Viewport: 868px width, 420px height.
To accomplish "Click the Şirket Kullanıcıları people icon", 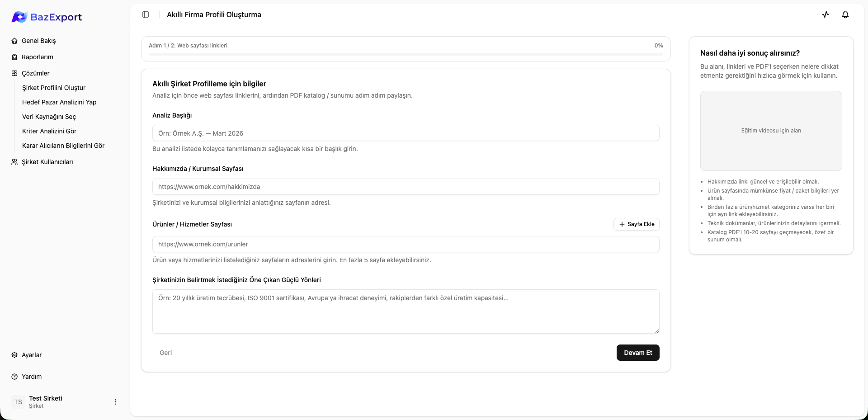I will coord(14,162).
